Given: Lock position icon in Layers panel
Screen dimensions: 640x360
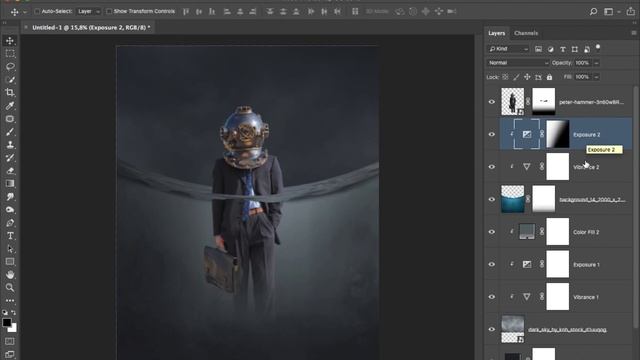Looking at the screenshot, I should pyautogui.click(x=527, y=77).
